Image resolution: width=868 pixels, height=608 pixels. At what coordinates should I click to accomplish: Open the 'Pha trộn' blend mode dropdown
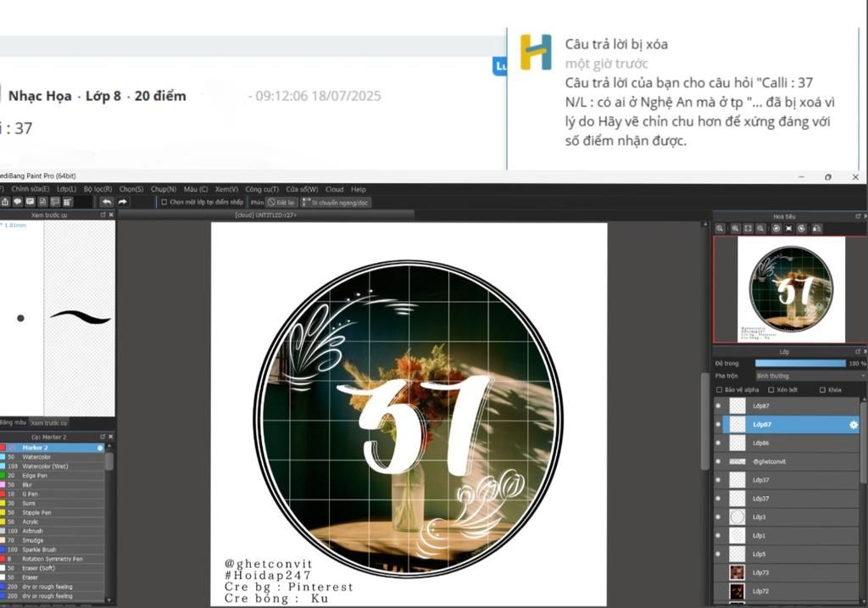(810, 376)
